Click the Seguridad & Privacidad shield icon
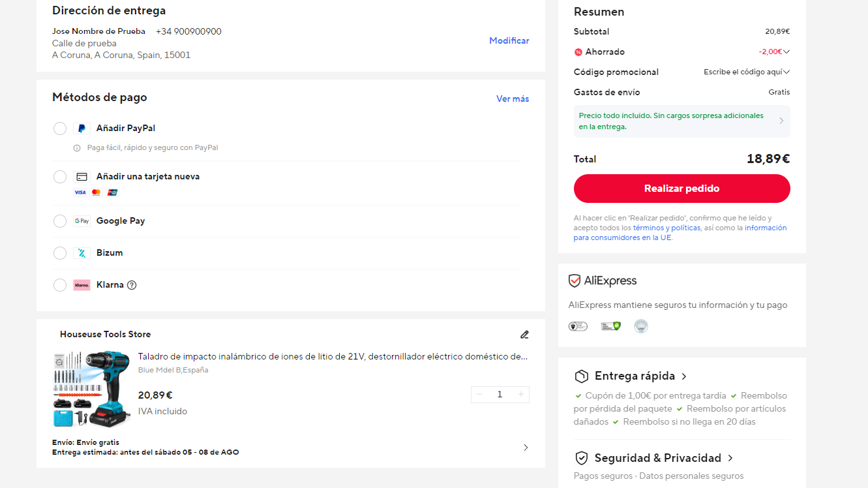Screen dimensions: 868x488 coord(581,458)
